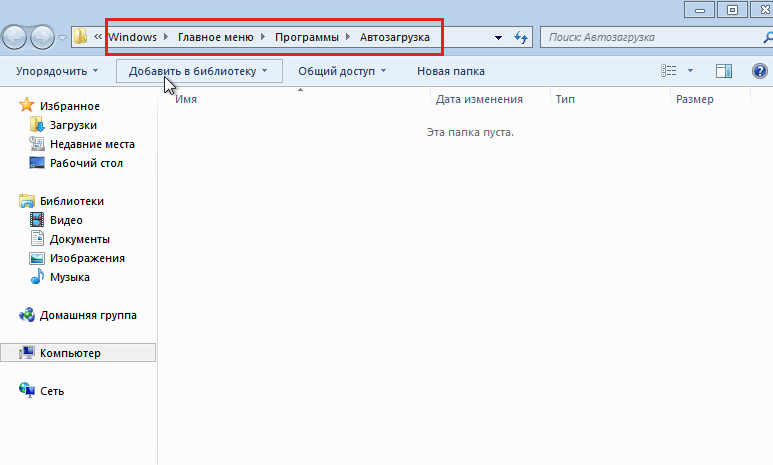Screen dimensions: 773x465
Task: Click the Недавние места icon
Action: pyautogui.click(x=37, y=143)
